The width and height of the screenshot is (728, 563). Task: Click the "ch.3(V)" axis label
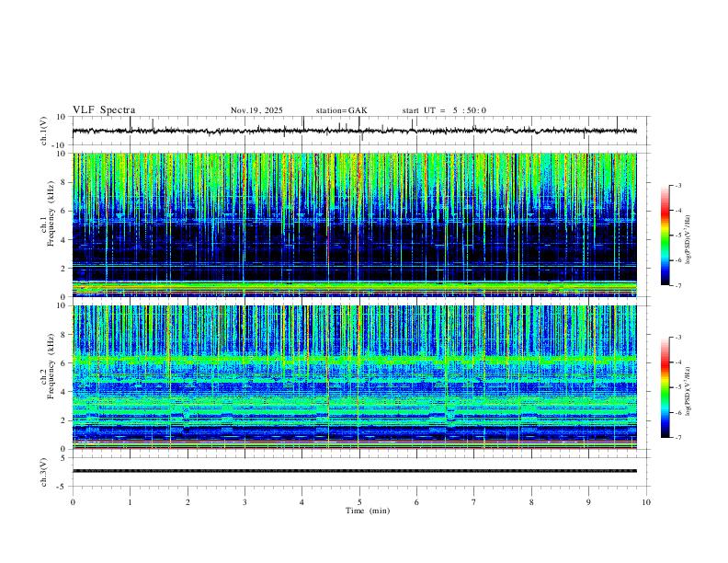point(44,472)
